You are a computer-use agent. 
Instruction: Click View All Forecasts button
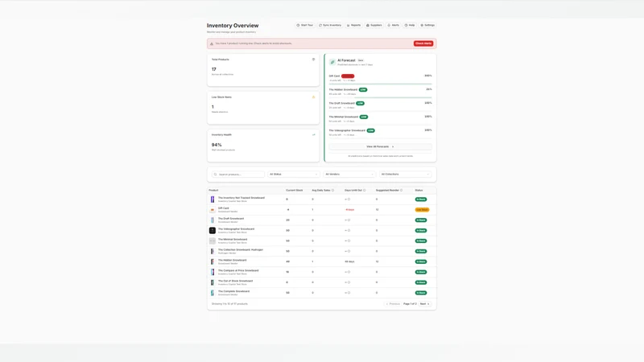coord(380,146)
